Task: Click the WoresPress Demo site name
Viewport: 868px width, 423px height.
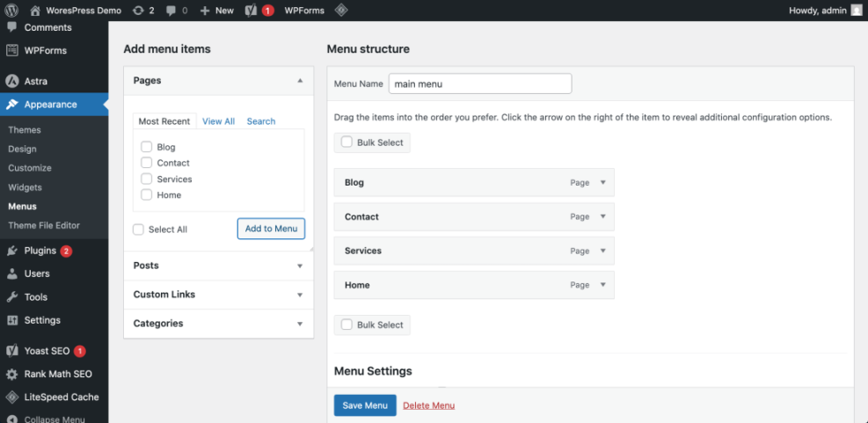Action: tap(84, 11)
